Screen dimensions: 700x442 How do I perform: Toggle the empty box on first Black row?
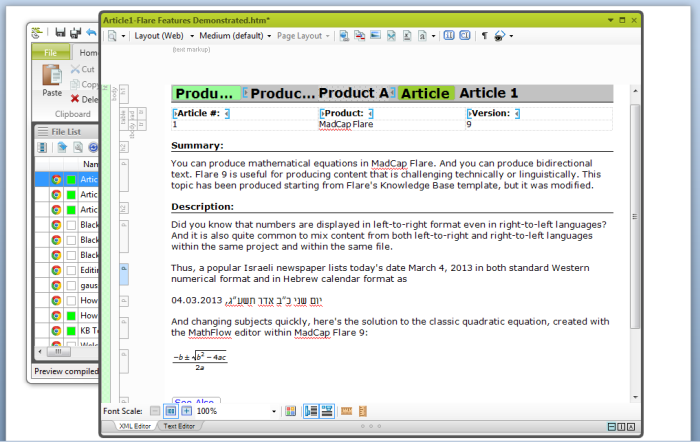71,225
